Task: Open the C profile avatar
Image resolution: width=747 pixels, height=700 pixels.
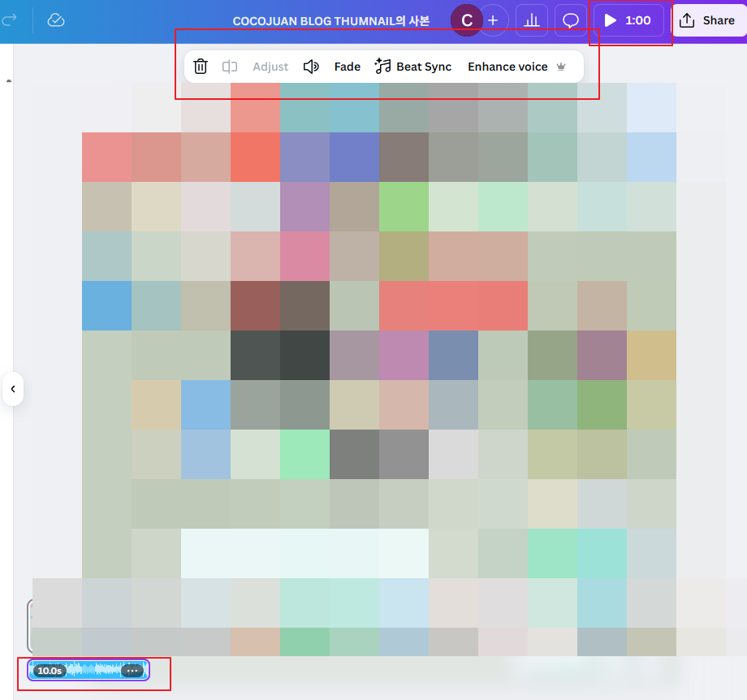Action: coord(467,20)
